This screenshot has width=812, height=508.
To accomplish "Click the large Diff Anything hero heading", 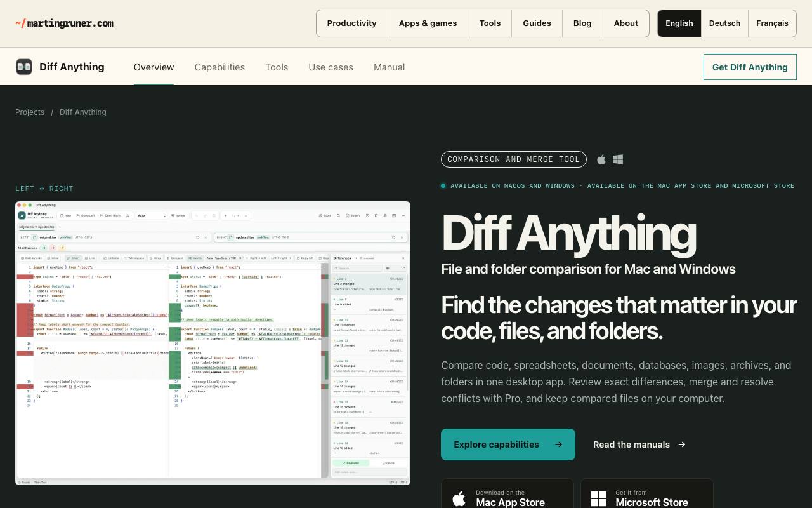I will (x=568, y=234).
